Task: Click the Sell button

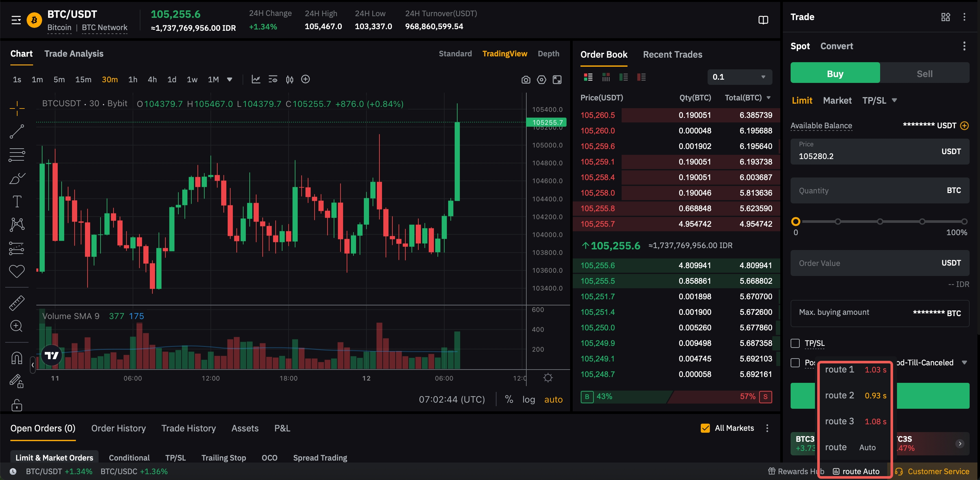Action: [924, 73]
